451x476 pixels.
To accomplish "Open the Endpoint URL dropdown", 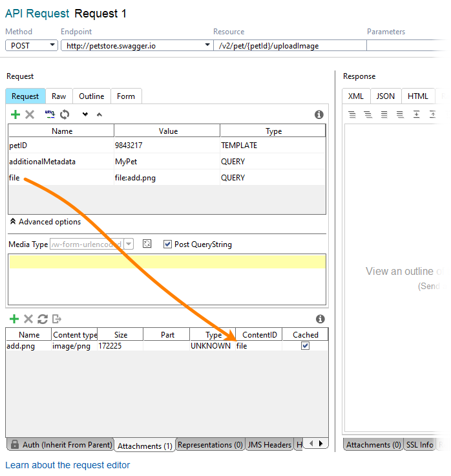I will (207, 45).
